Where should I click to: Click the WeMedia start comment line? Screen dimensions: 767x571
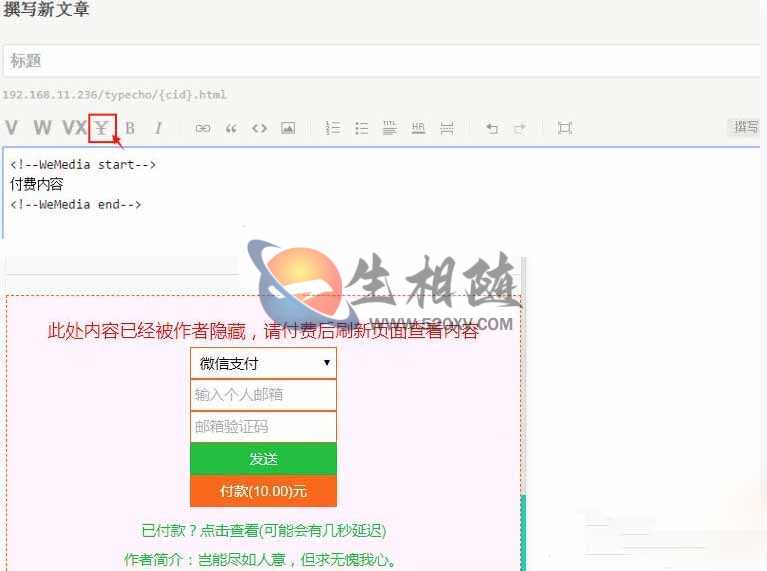tap(83, 165)
